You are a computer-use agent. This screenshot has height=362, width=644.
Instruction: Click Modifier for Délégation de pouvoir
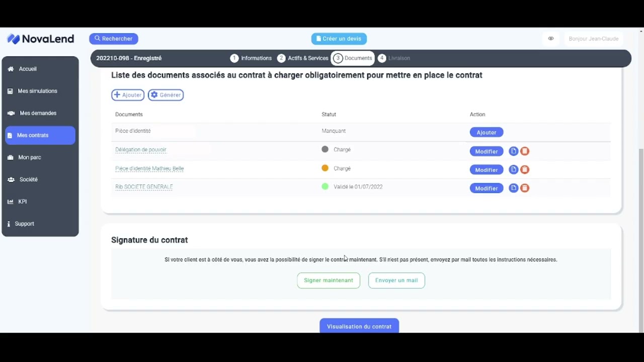point(487,151)
